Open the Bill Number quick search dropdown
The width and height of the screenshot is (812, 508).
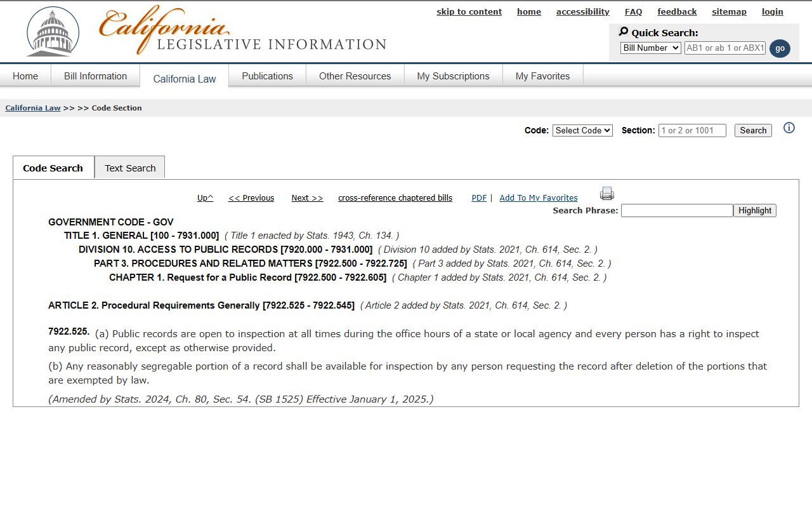[x=650, y=48]
